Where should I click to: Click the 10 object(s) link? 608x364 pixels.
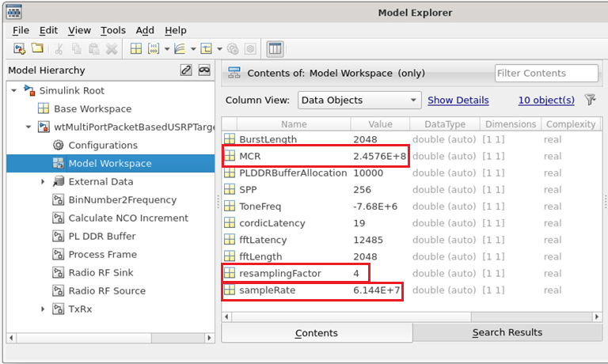click(546, 100)
